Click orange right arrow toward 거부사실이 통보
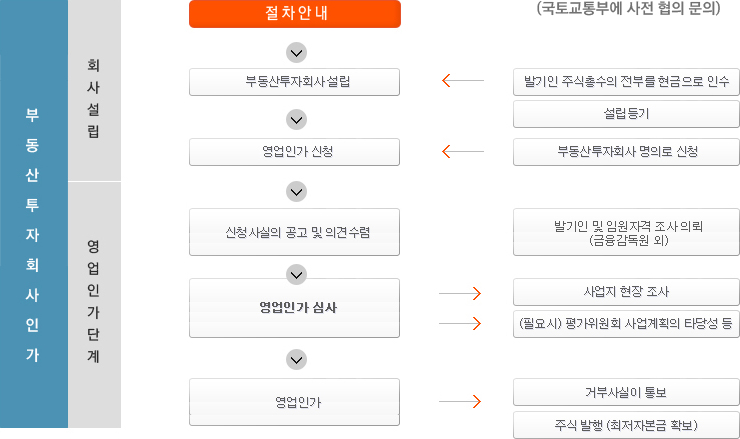Image resolution: width=740 pixels, height=439 pixels. click(x=460, y=401)
